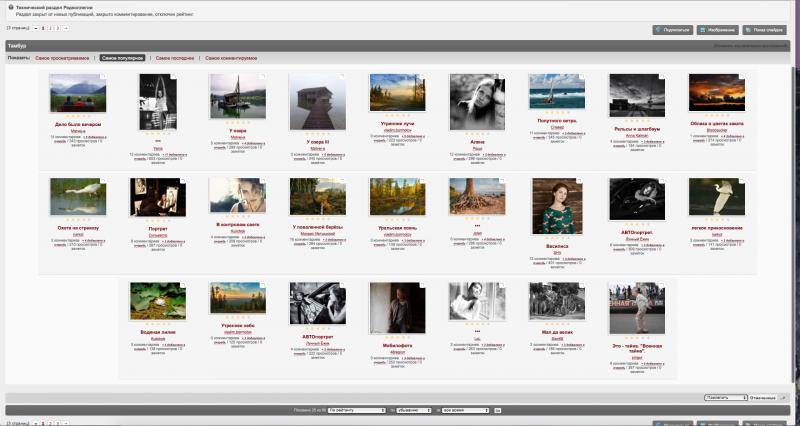The width and height of the screenshot is (800, 426).
Task: Select the 'Самое просматриваемое' filter tab
Action: [x=62, y=58]
